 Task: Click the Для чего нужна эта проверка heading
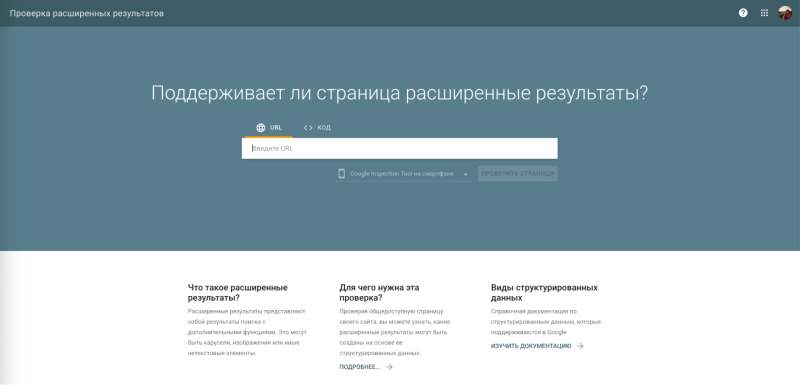click(x=379, y=292)
